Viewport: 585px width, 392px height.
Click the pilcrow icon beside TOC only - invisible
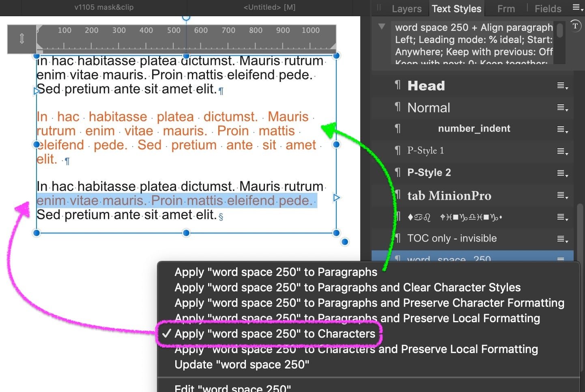click(398, 238)
